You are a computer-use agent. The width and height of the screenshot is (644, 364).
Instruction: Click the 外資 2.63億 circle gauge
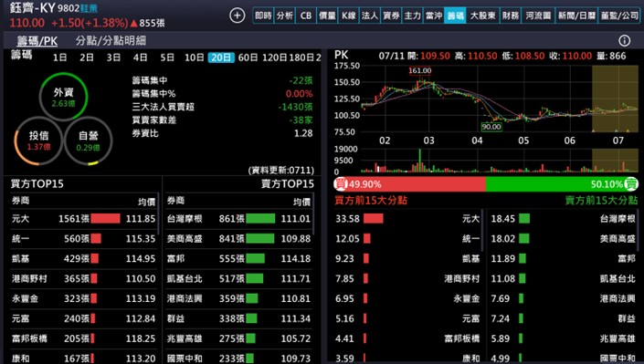tap(63, 97)
